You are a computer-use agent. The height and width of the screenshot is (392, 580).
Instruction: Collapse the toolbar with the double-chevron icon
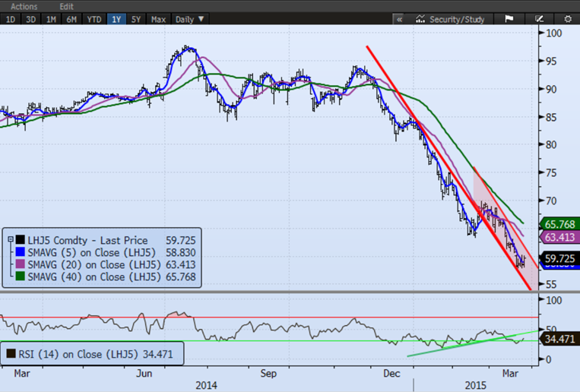click(x=398, y=18)
